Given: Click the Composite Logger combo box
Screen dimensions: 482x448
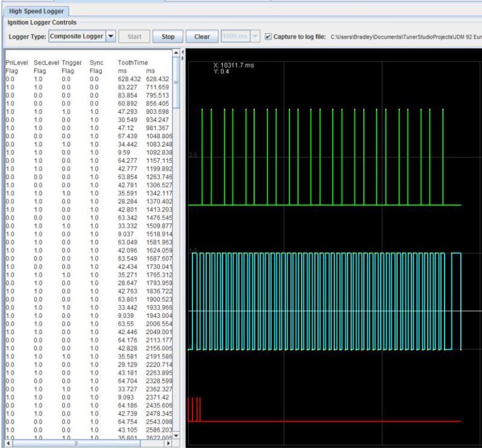Looking at the screenshot, I should [76, 36].
